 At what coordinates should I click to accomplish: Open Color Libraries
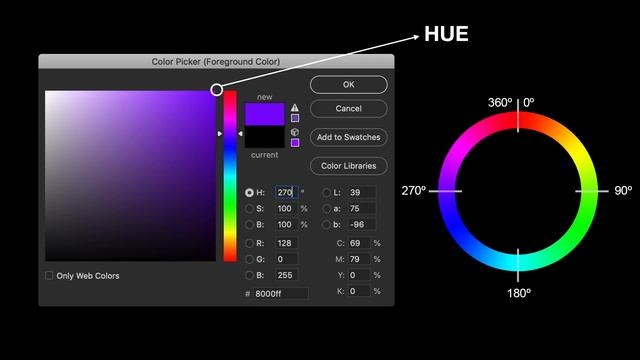tap(349, 166)
